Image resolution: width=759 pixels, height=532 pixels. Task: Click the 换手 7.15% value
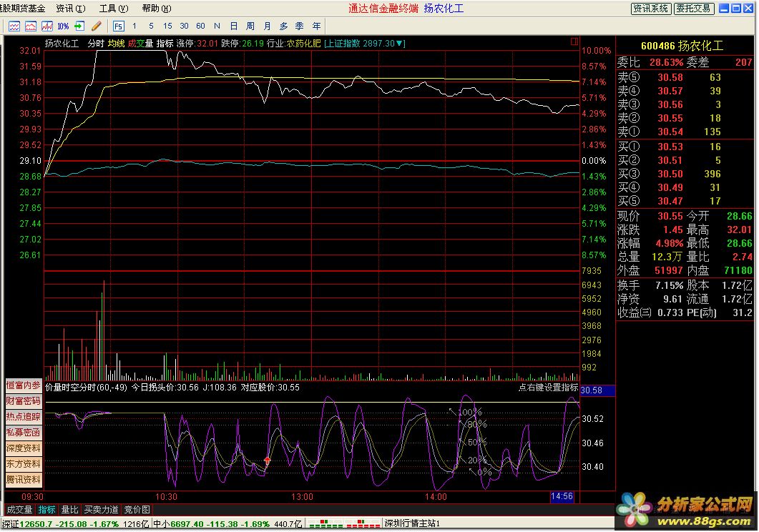[669, 285]
